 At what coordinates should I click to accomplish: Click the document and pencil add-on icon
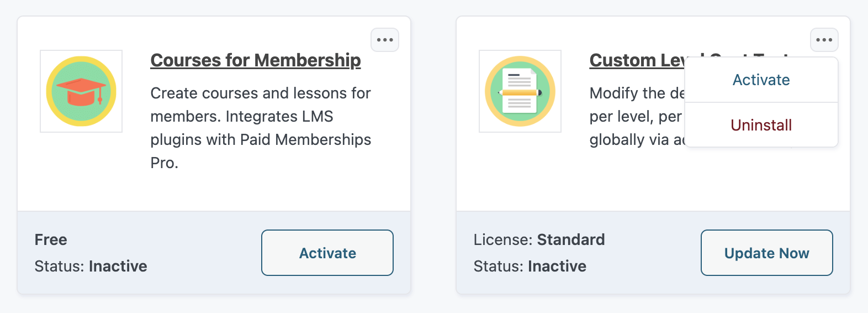[x=520, y=91]
